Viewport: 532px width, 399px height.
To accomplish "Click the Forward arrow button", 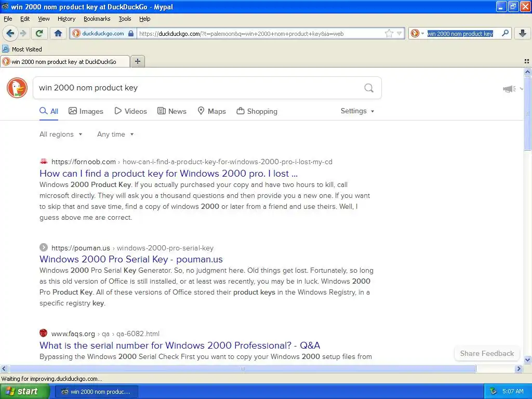I will [x=23, y=33].
